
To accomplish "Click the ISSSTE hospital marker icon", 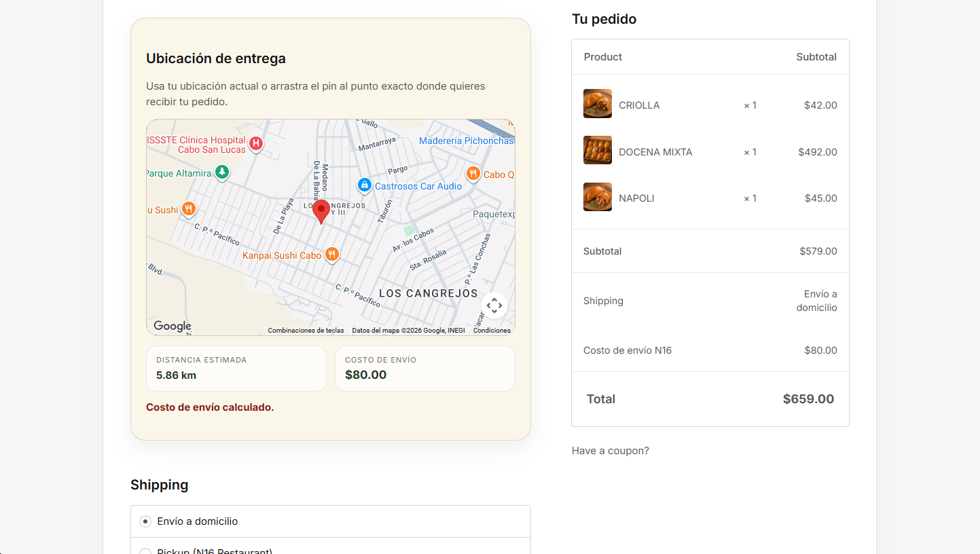I will point(256,144).
